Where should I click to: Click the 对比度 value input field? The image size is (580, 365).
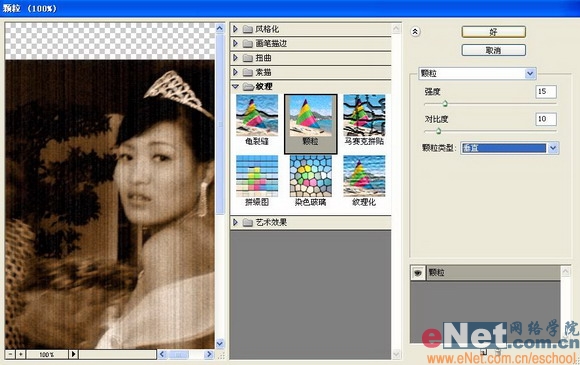[x=546, y=119]
